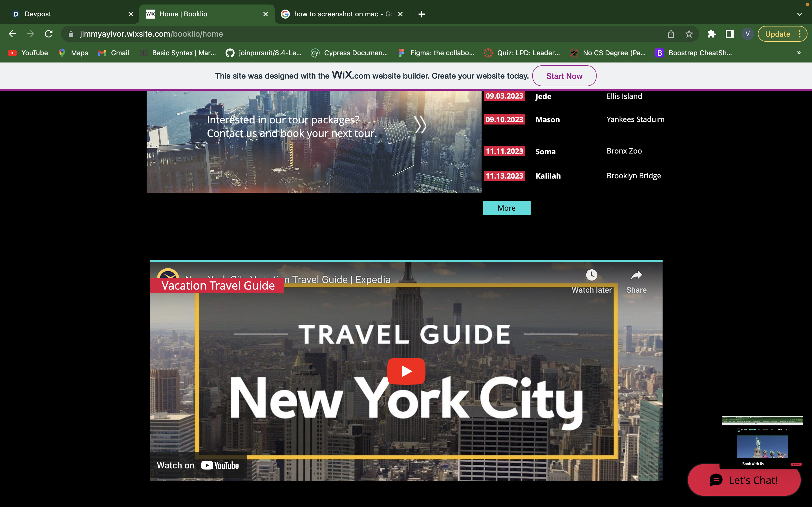Open the tab search dropdown arrow

coord(800,14)
